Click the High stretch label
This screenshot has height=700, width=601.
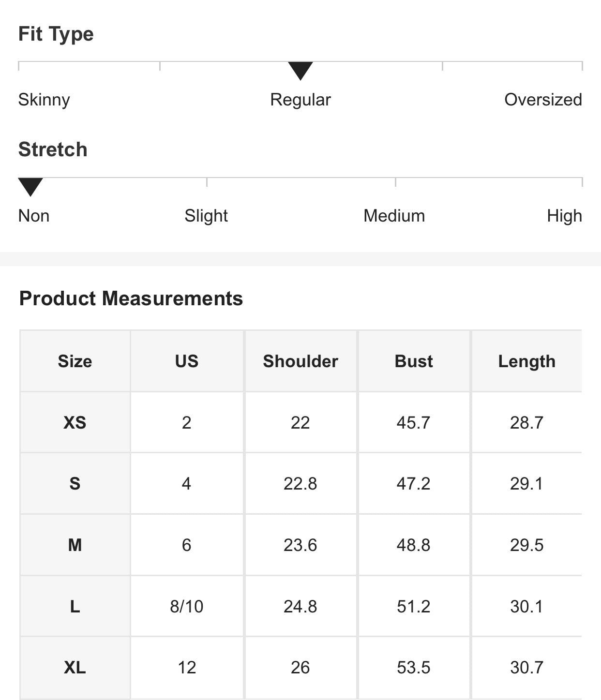pyautogui.click(x=564, y=216)
